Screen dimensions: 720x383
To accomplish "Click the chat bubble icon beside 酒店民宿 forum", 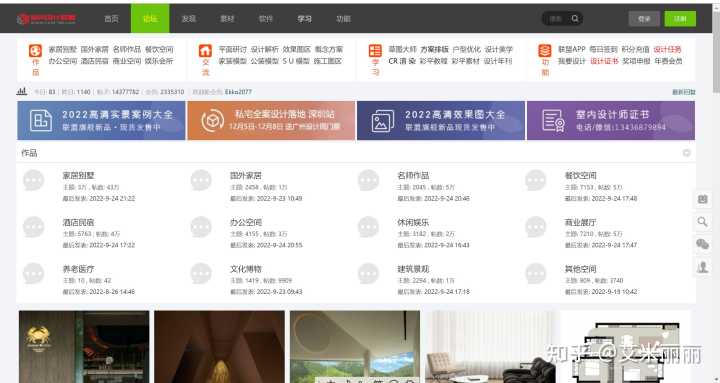I will tap(34, 227).
